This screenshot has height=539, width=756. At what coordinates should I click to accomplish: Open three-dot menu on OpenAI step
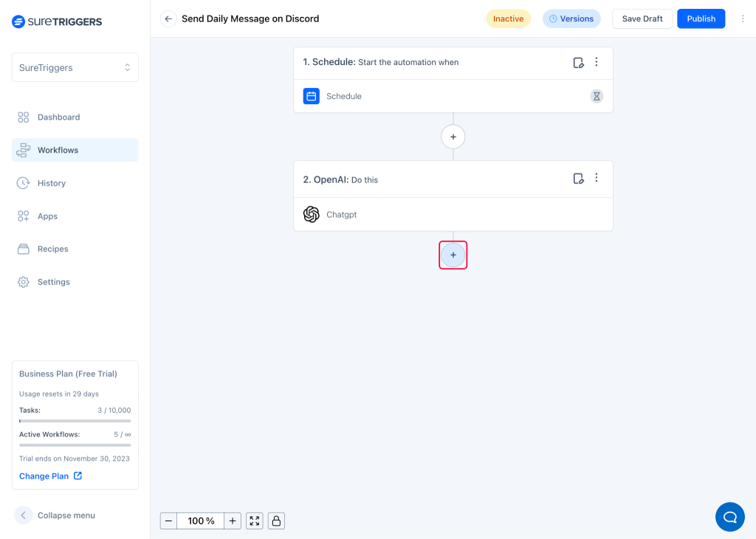597,179
